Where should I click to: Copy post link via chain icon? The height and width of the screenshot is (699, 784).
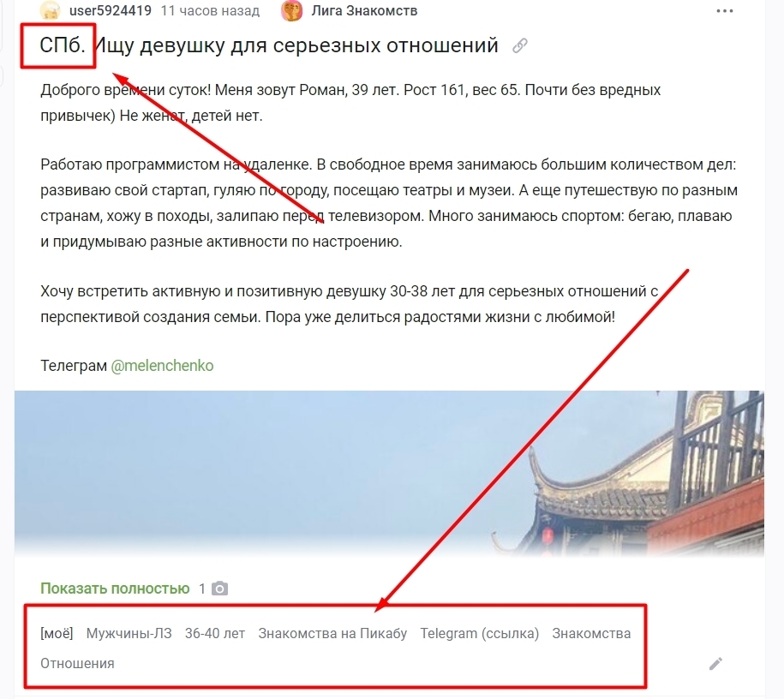pos(520,46)
